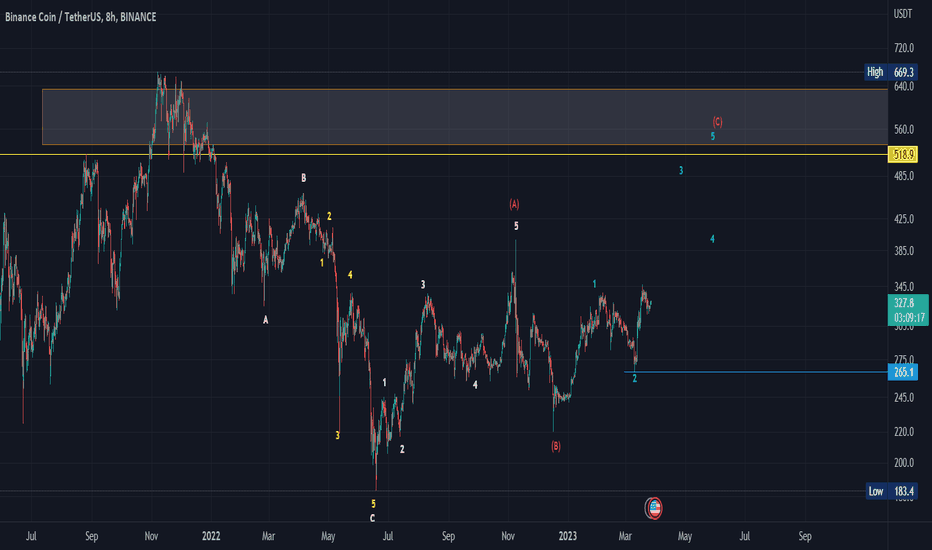Click the 245.0 price axis tick
932x550 pixels.
(904, 397)
